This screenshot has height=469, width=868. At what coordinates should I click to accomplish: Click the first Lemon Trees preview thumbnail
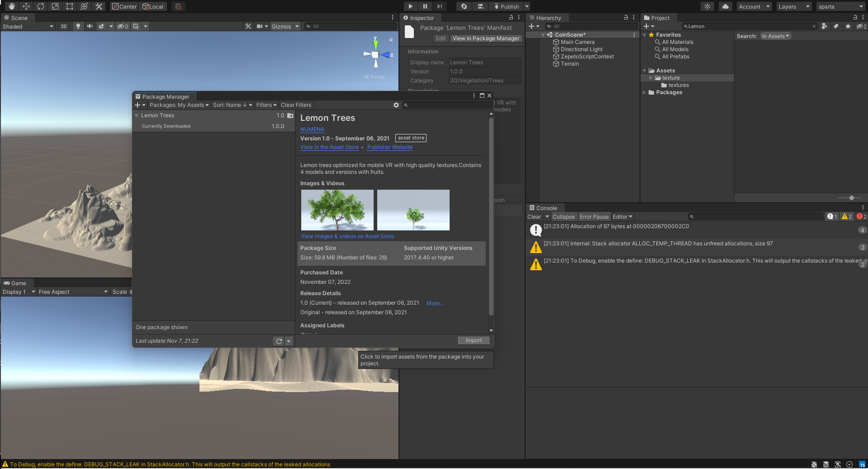[x=337, y=210]
